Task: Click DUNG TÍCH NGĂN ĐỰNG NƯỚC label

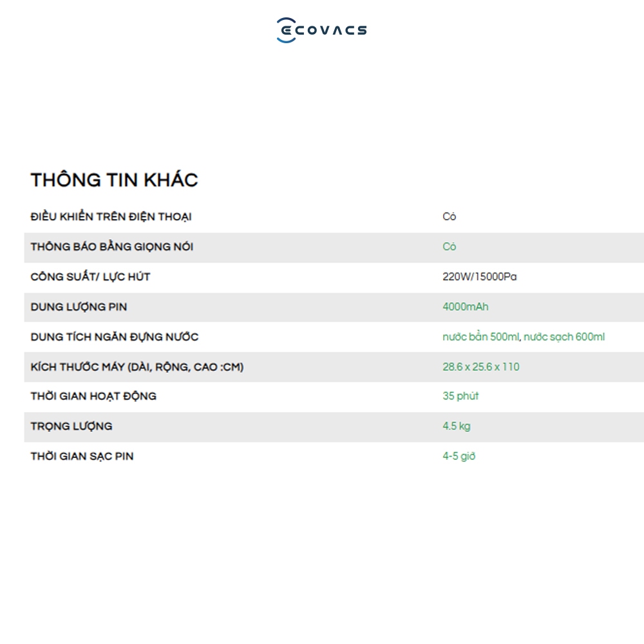Action: pyautogui.click(x=115, y=337)
